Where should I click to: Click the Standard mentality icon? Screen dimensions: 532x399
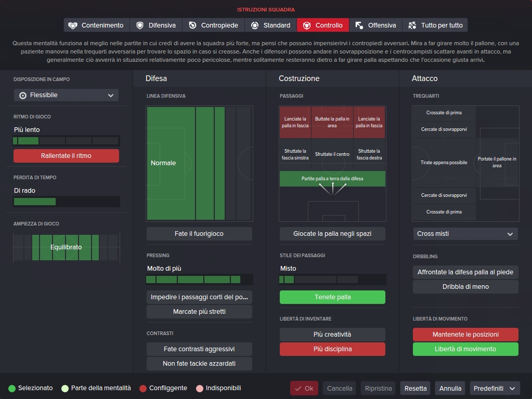pos(255,25)
